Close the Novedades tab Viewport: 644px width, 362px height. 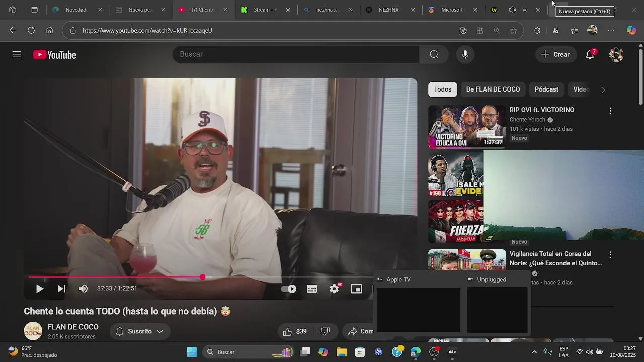[100, 10]
